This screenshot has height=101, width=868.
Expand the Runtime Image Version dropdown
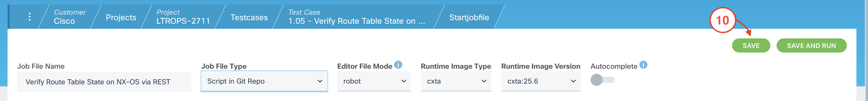[x=540, y=81]
